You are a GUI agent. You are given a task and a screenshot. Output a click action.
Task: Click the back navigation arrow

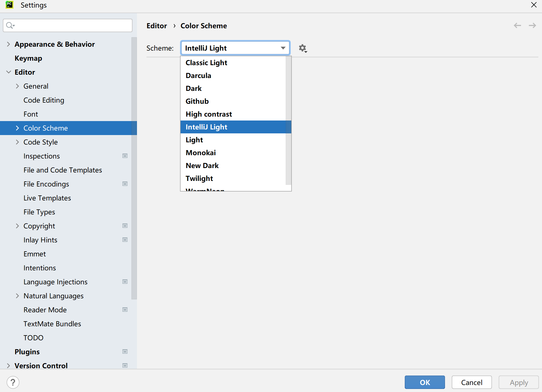[517, 26]
